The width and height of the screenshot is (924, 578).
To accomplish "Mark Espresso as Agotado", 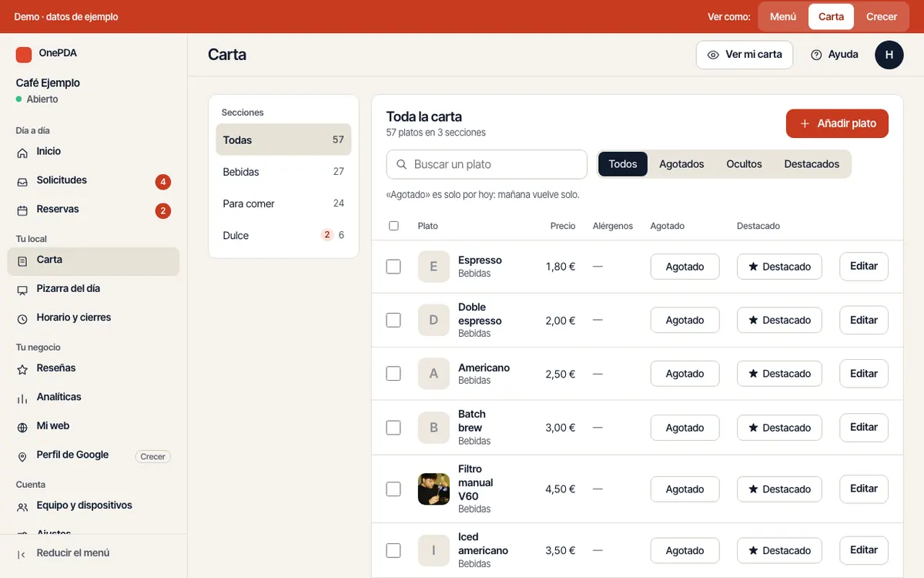I will [x=685, y=267].
